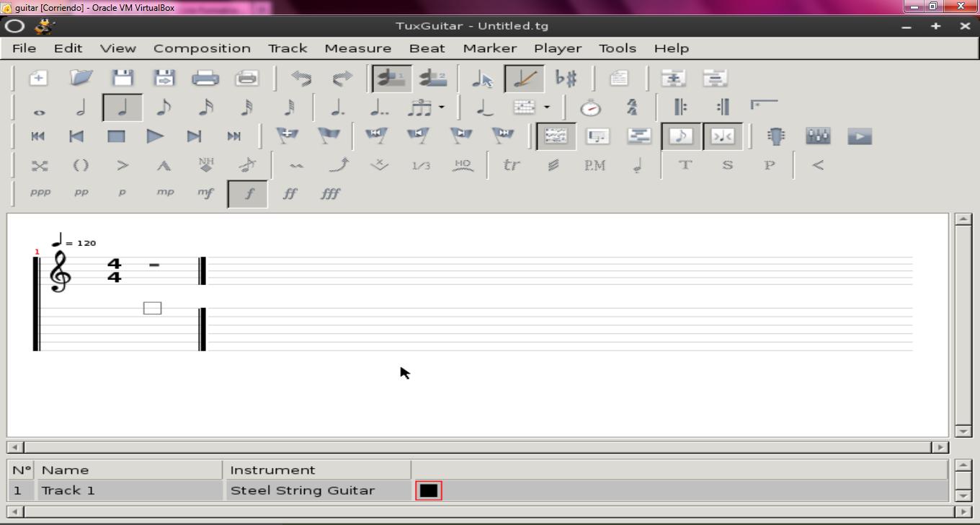Insert an open repeat bar
The width and height of the screenshot is (980, 525).
tap(680, 107)
